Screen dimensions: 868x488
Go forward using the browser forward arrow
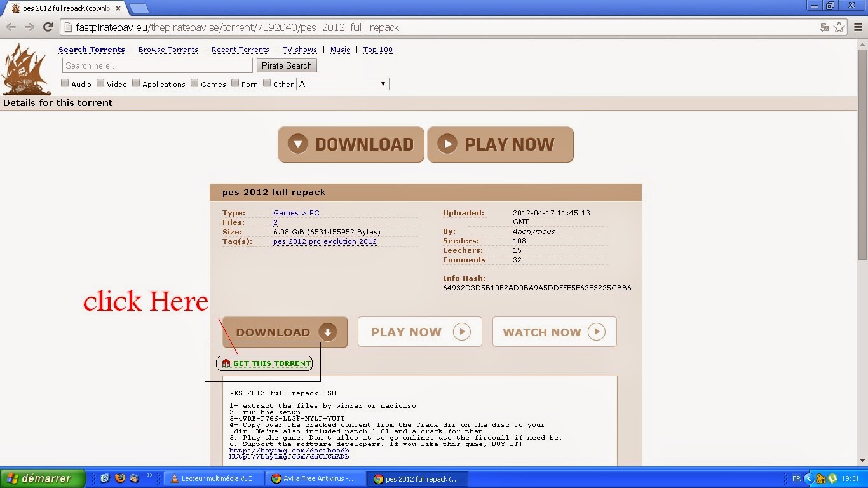[x=29, y=27]
